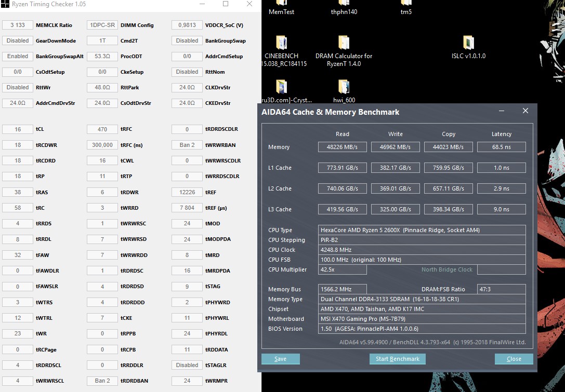The height and width of the screenshot is (392, 565).
Task: Click Close button in AIDA64 window
Action: coord(514,359)
